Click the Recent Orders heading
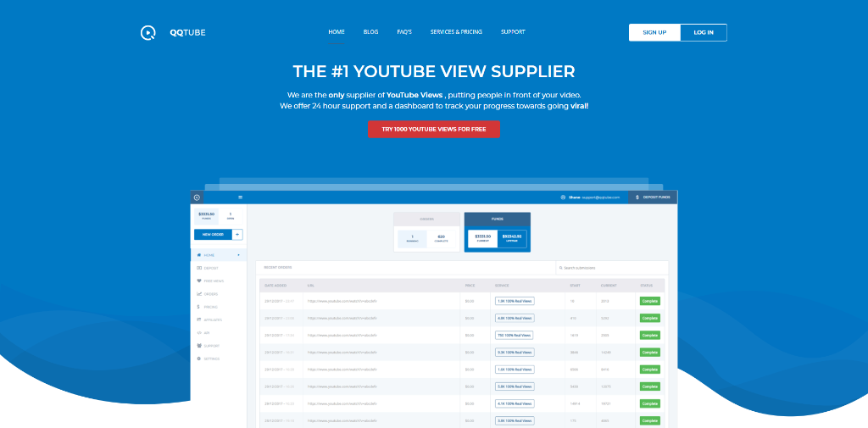The width and height of the screenshot is (868, 428). pyautogui.click(x=278, y=268)
